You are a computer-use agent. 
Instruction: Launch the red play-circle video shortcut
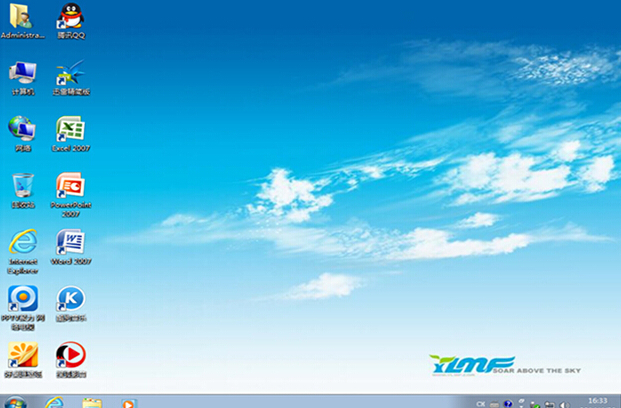(x=70, y=360)
